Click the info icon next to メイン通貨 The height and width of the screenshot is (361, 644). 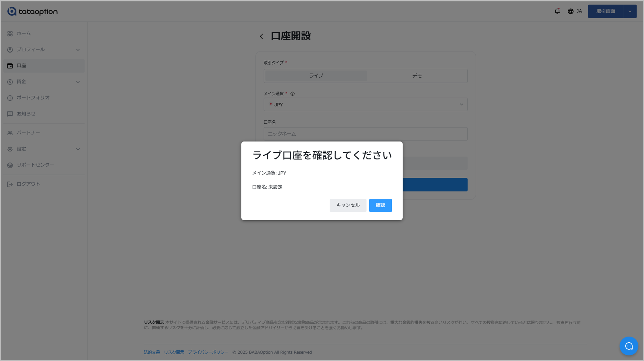click(x=292, y=94)
